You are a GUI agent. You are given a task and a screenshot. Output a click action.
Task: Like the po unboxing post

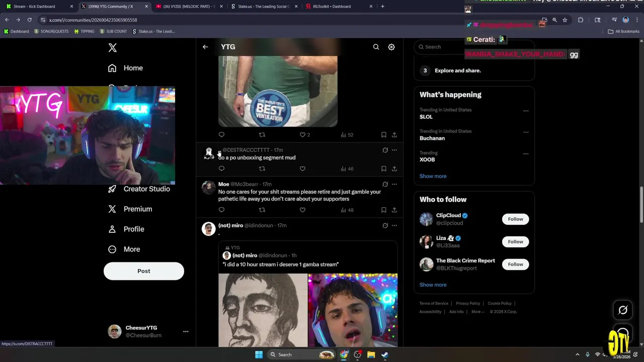pos(302,168)
